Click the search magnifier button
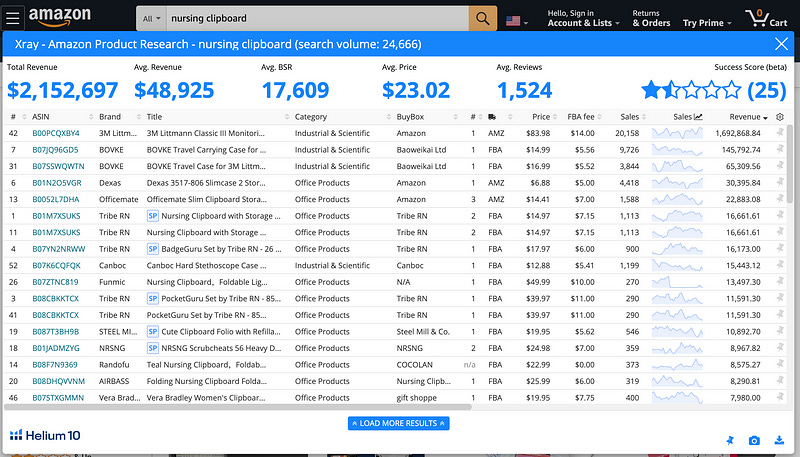800x457 pixels. pos(483,18)
